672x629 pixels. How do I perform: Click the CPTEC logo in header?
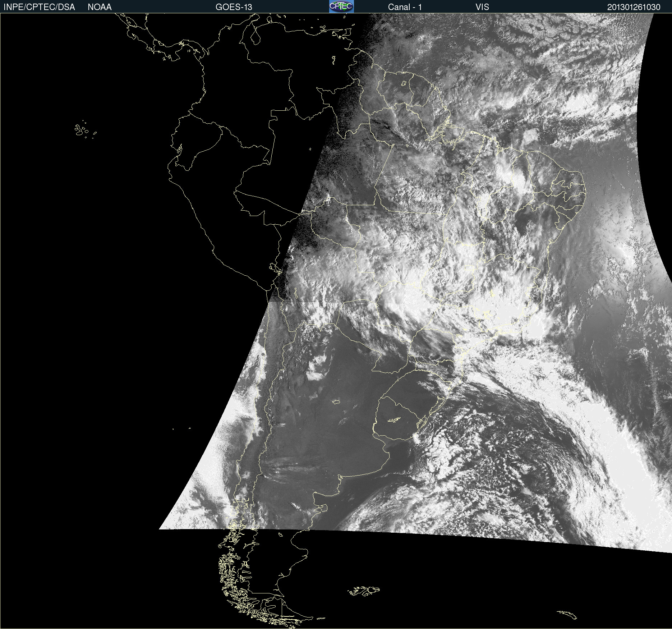[x=341, y=6]
